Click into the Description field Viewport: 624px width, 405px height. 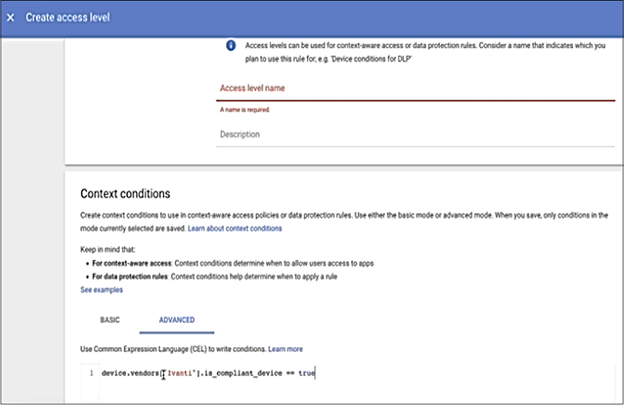point(414,134)
